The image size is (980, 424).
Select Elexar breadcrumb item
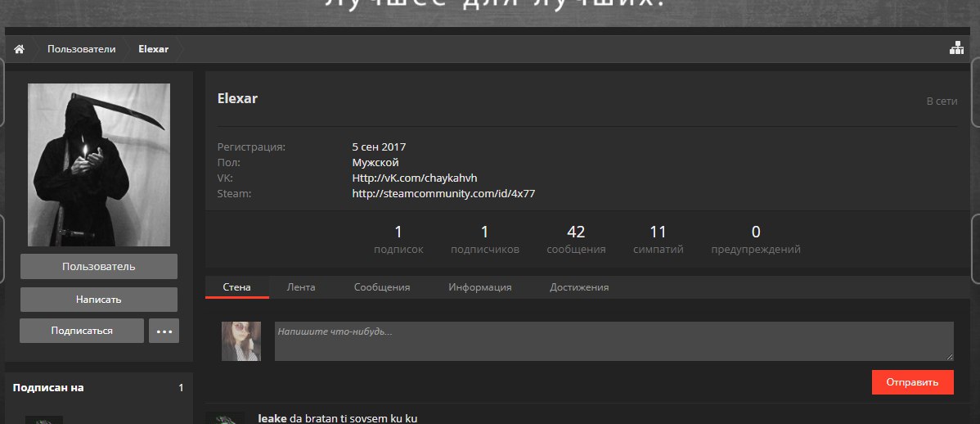pyautogui.click(x=154, y=49)
